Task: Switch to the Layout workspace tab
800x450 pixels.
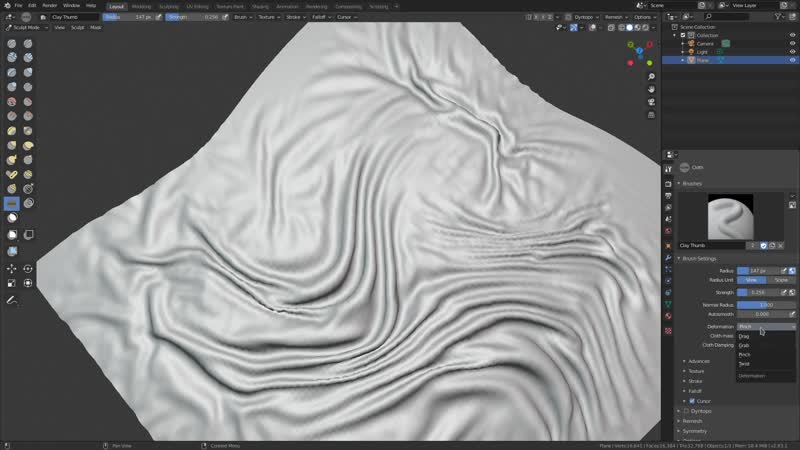Action: pyautogui.click(x=116, y=7)
